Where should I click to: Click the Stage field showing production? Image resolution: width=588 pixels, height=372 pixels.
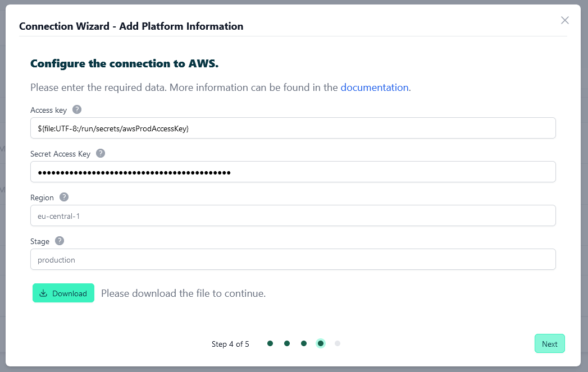(x=293, y=259)
